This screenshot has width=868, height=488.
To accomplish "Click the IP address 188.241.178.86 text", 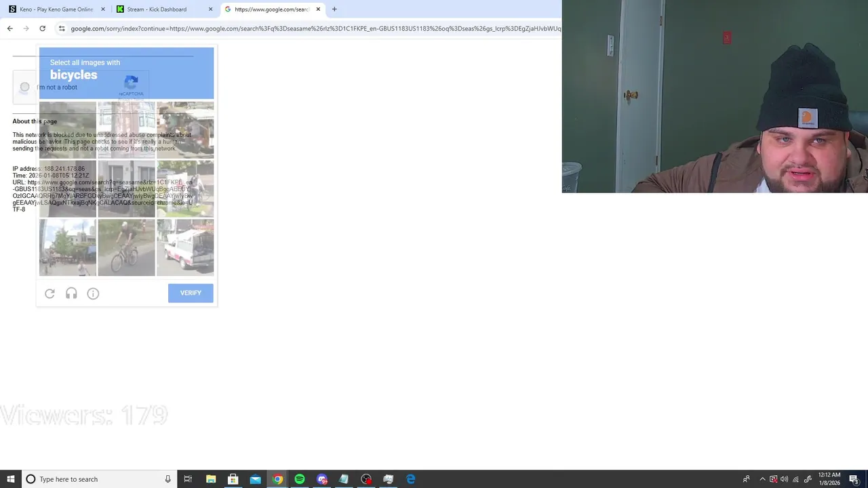I will click(x=49, y=169).
